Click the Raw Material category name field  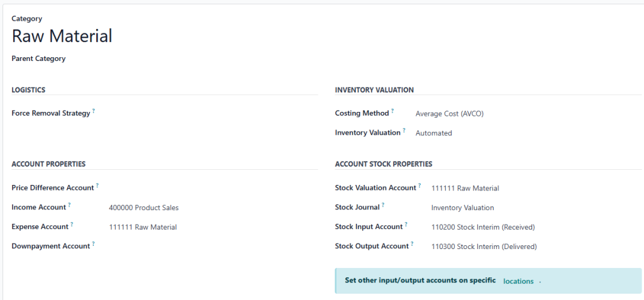pos(62,36)
